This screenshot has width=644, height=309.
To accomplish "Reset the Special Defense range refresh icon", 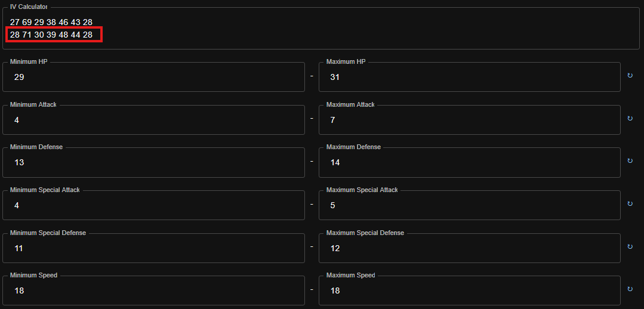I will pyautogui.click(x=630, y=247).
